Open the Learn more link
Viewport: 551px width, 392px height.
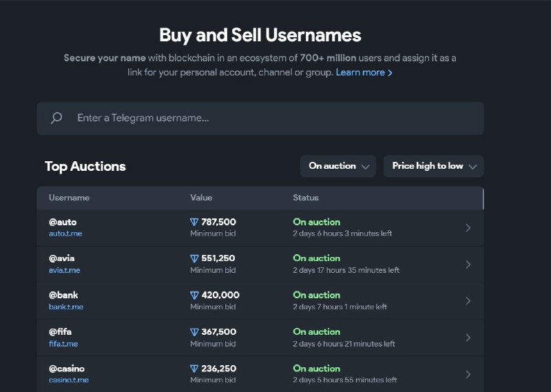(x=364, y=72)
